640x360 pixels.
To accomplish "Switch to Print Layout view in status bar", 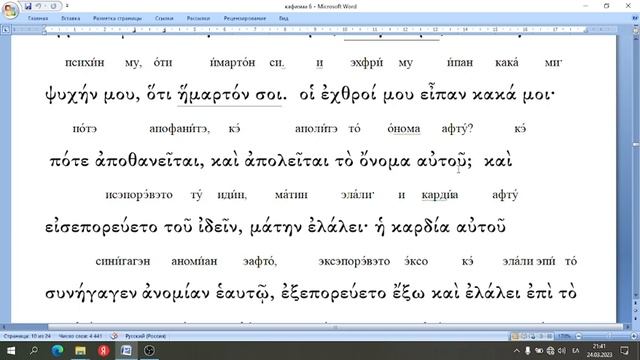I will (515, 336).
